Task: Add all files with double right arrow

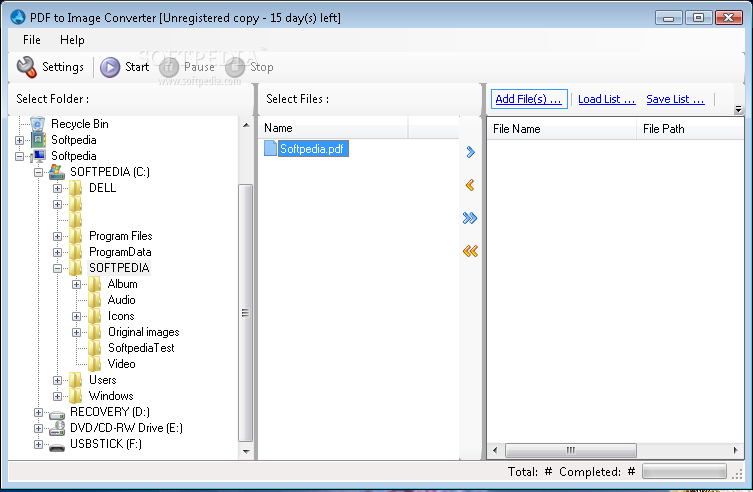Action: point(470,218)
